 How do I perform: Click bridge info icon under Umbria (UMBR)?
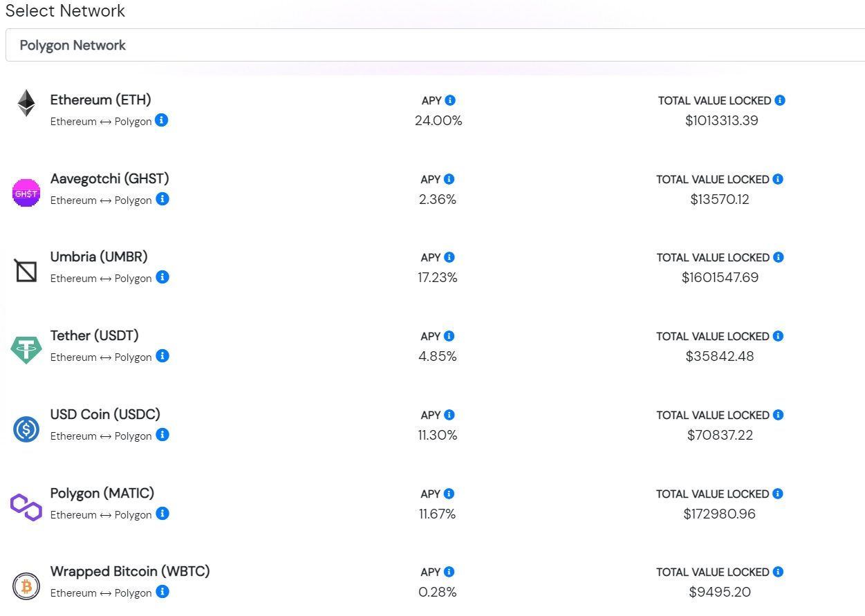pos(162,277)
